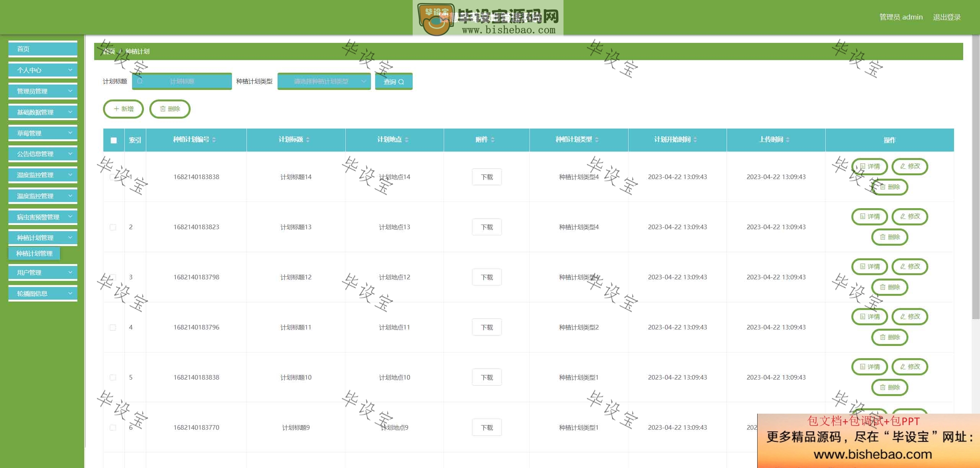980x468 pixels.
Task: Click the detail icon for 计划标题13 row
Action: (x=862, y=216)
